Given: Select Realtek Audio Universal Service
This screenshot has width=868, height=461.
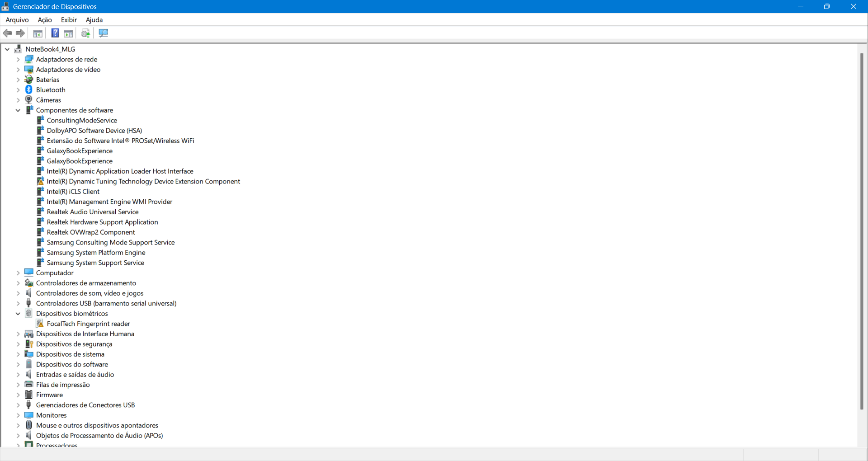Looking at the screenshot, I should click(93, 212).
